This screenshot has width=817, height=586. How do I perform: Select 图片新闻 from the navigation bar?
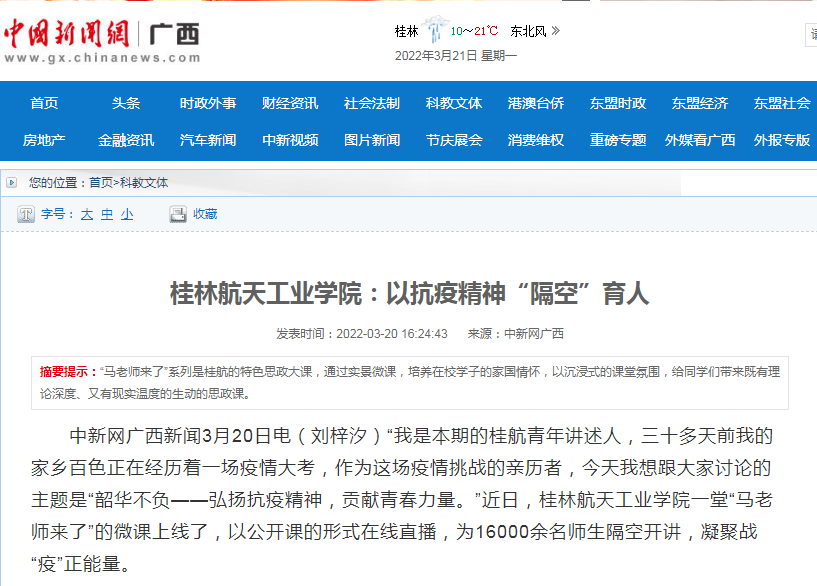(x=372, y=140)
